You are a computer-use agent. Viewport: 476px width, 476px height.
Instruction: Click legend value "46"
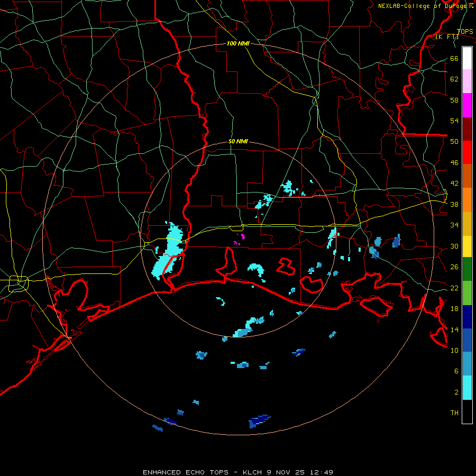pyautogui.click(x=454, y=162)
